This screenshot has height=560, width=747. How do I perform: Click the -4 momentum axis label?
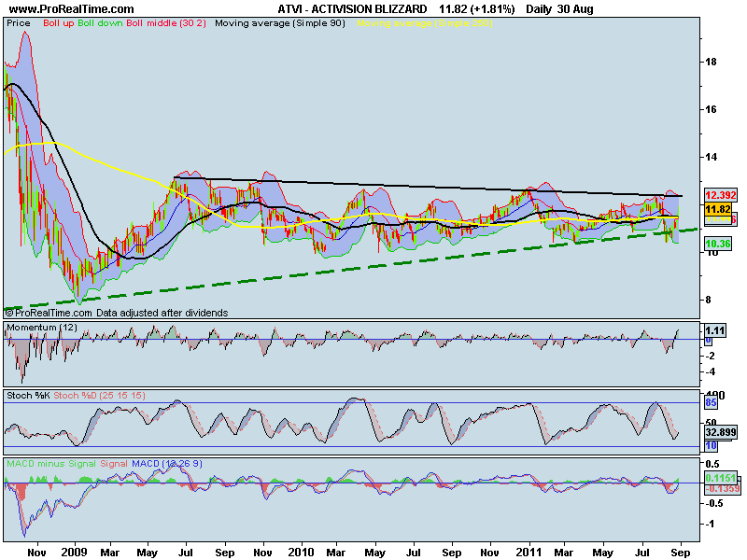pos(710,372)
